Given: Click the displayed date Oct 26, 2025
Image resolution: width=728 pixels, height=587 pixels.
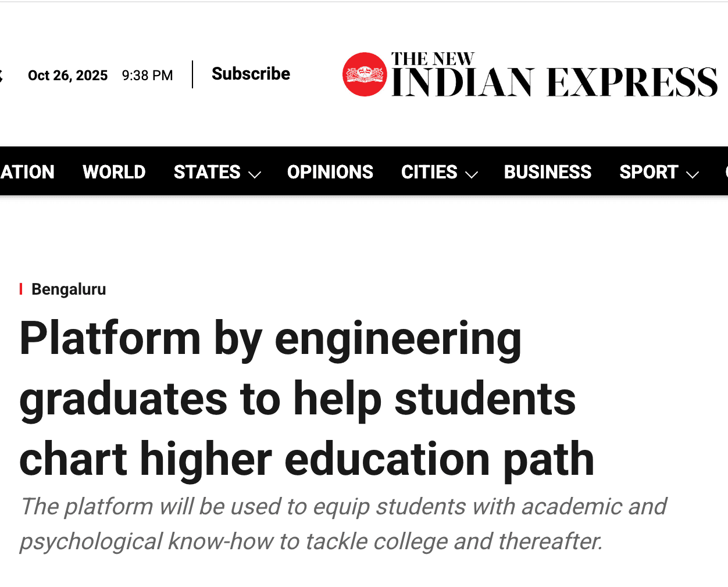Looking at the screenshot, I should click(x=67, y=75).
